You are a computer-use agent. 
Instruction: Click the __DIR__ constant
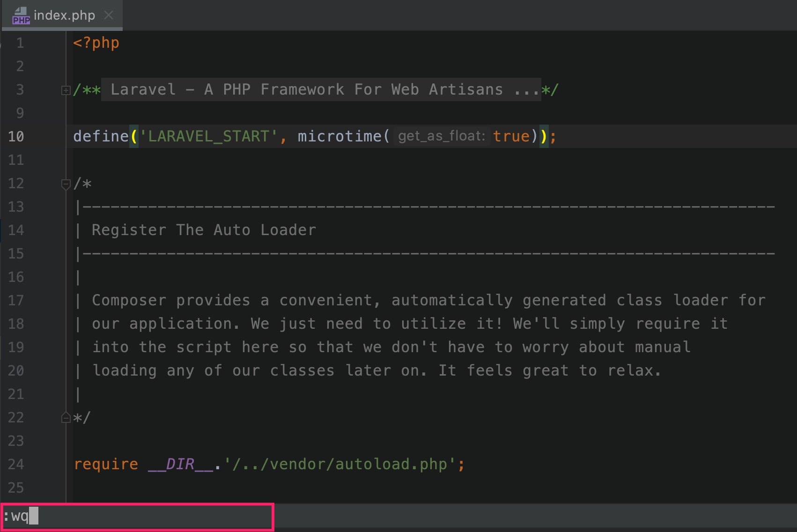coord(181,464)
